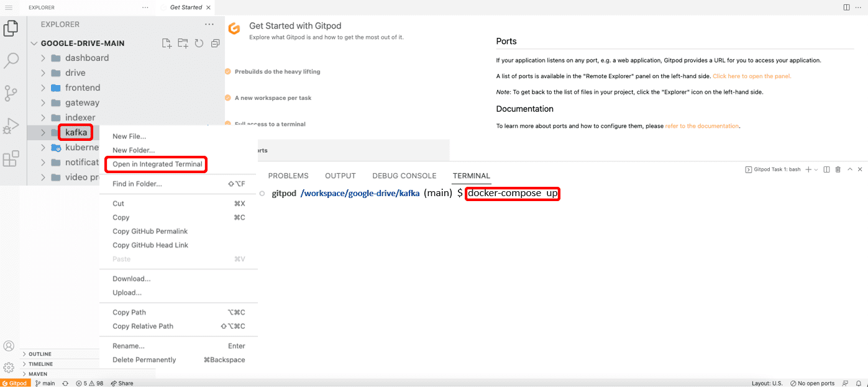Select the frontend folder in tree
The image size is (868, 391).
coord(83,88)
